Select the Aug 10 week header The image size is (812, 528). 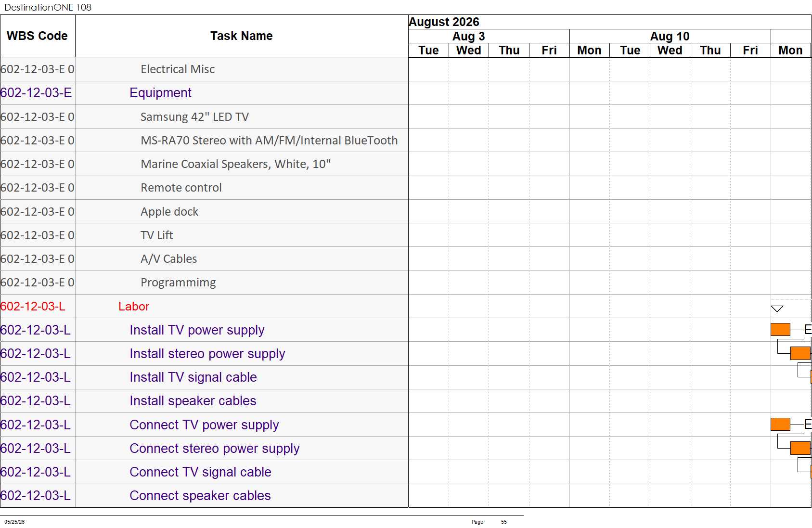pyautogui.click(x=670, y=36)
